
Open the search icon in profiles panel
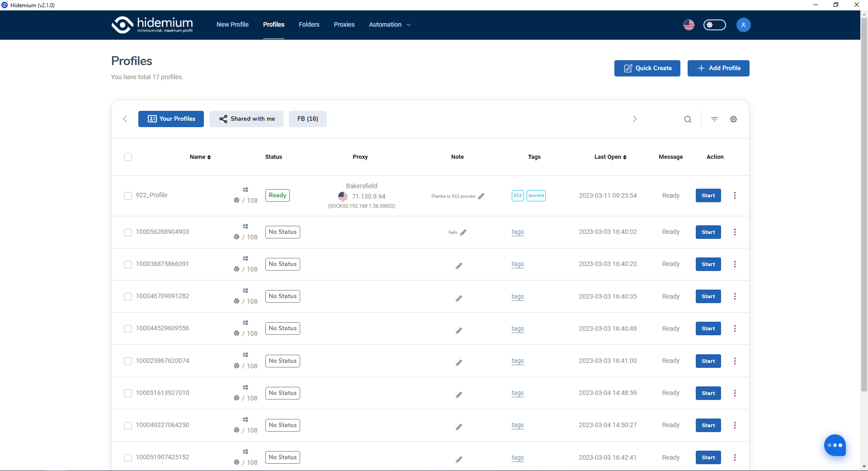pos(688,119)
